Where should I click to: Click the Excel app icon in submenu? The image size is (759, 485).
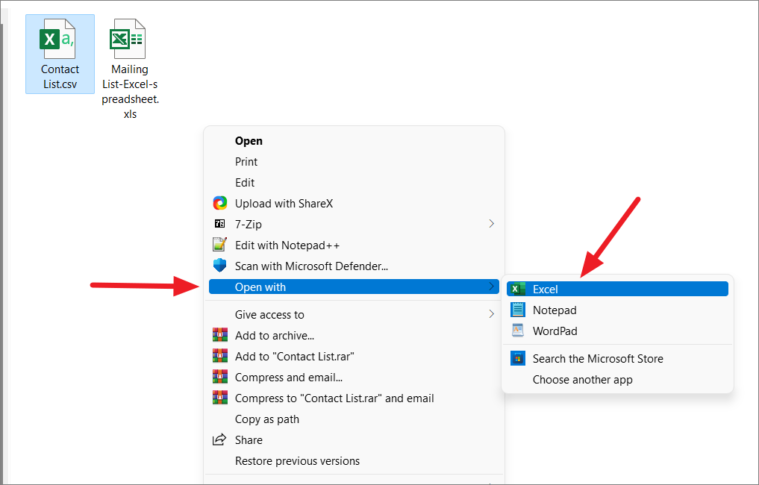tap(518, 289)
